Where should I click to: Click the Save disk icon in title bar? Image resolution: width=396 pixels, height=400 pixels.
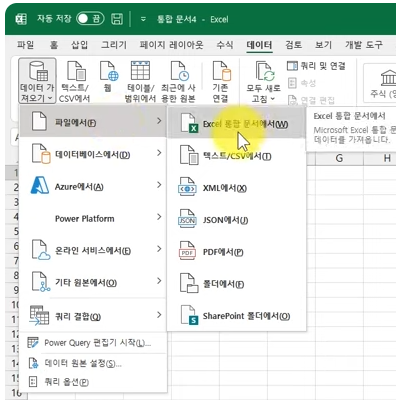117,19
